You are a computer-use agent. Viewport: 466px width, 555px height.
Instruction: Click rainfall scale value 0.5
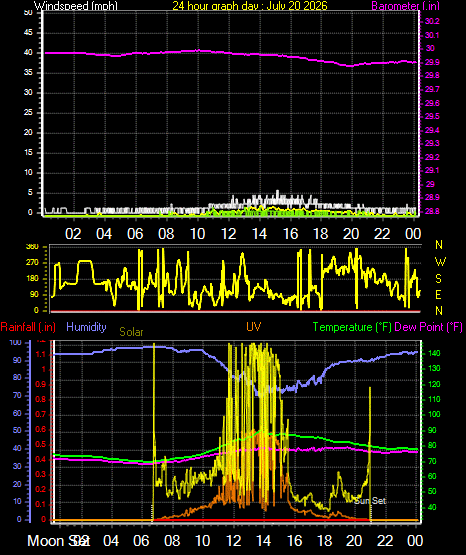[41, 444]
